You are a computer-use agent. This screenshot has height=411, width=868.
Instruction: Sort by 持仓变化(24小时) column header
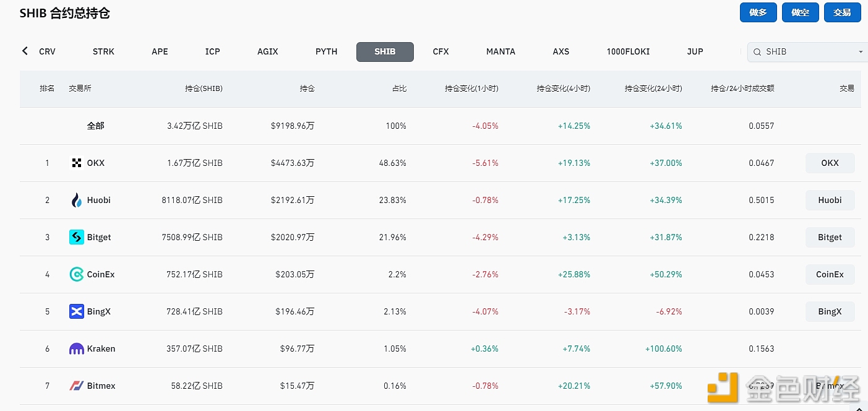[653, 89]
